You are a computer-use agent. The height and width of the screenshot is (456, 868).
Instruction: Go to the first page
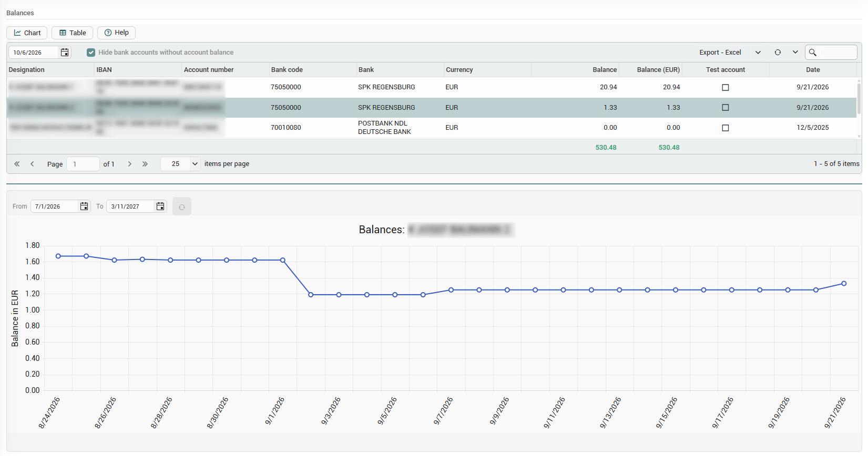[17, 164]
